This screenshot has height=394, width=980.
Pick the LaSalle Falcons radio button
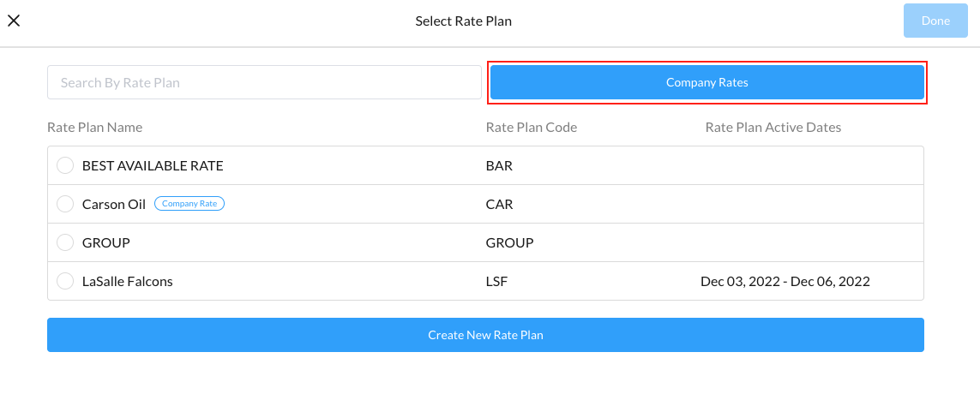65,281
